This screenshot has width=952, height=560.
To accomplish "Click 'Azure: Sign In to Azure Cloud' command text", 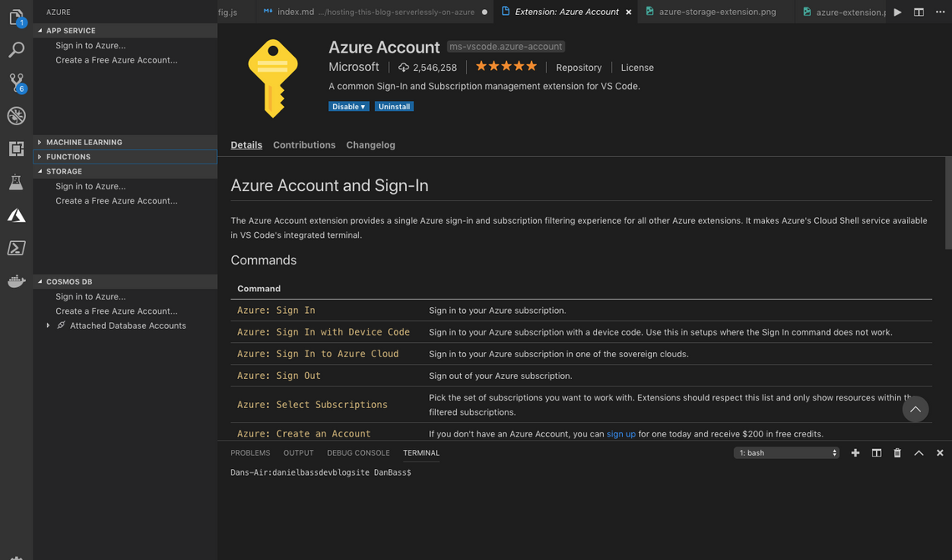I will (x=317, y=355).
